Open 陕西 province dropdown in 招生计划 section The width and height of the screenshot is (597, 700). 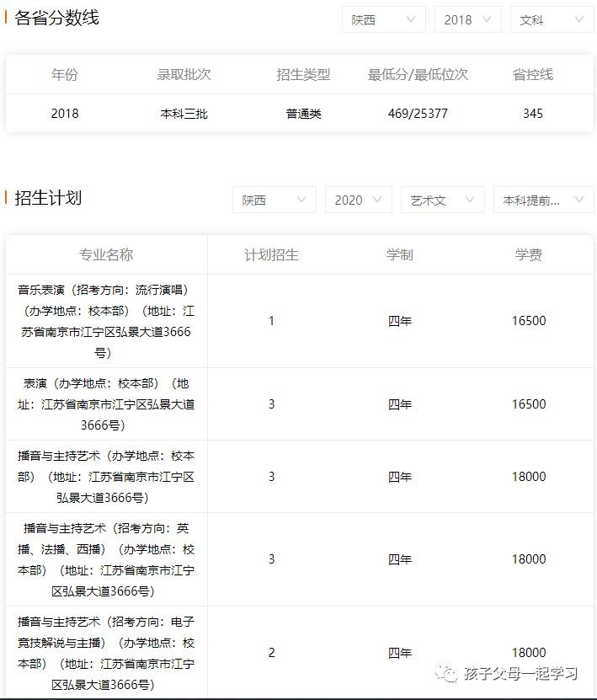click(x=274, y=200)
